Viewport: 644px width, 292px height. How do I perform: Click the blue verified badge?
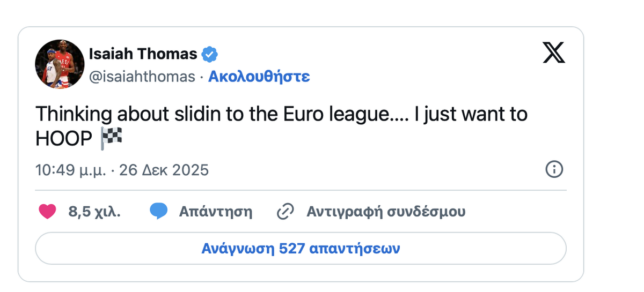pos(209,54)
